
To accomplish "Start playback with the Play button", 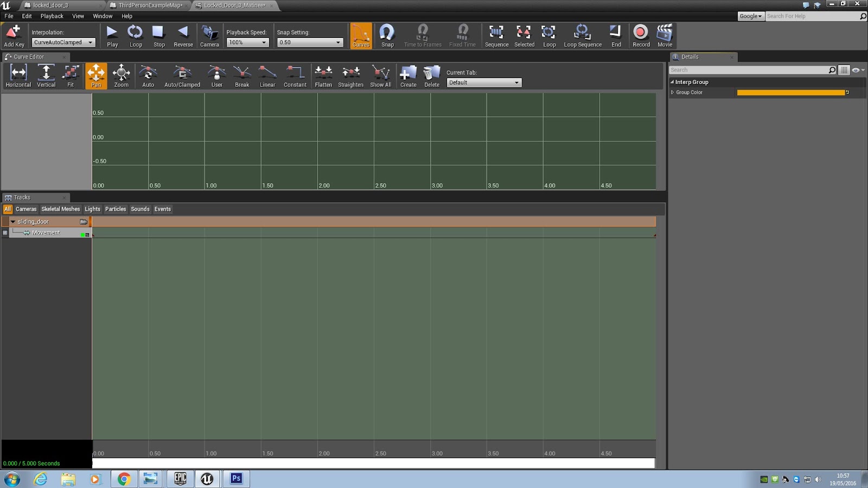I will [112, 36].
